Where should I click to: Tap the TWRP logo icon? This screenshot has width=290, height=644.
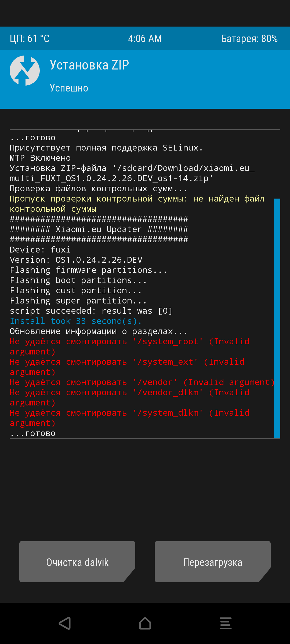click(25, 71)
